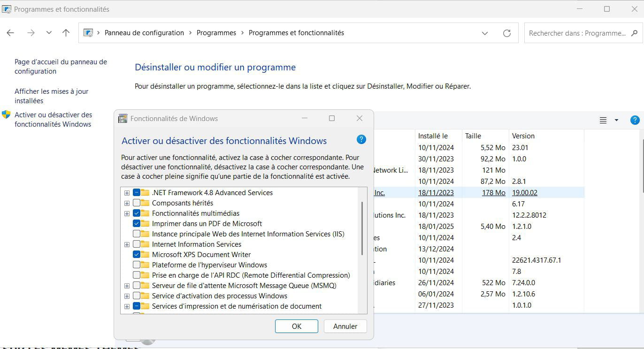The image size is (644, 349).
Task: Click the install date 13/12/2024
Action: (x=436, y=249)
